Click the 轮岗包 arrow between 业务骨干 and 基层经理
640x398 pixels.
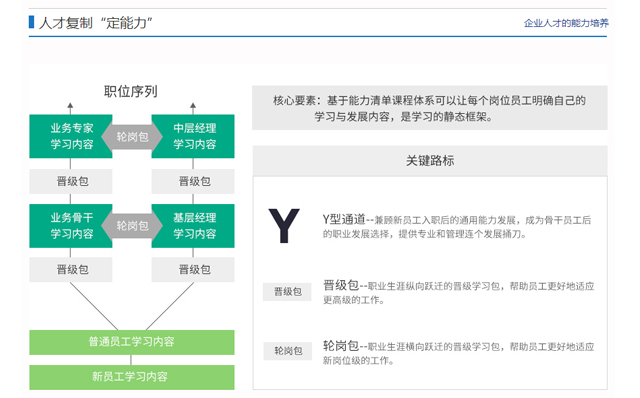[x=132, y=226]
